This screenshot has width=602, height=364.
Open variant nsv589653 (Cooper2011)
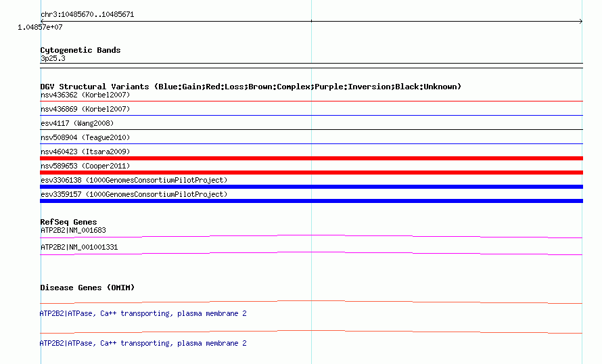(85, 166)
